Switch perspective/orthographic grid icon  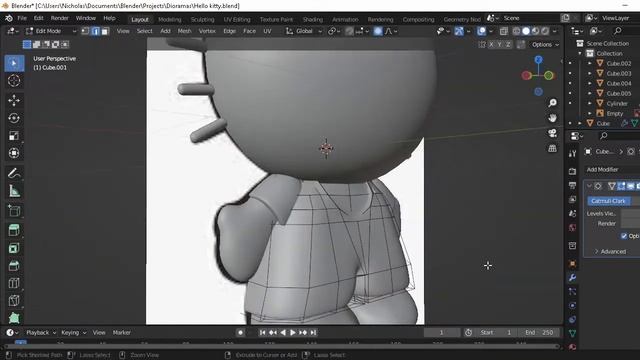point(552,148)
